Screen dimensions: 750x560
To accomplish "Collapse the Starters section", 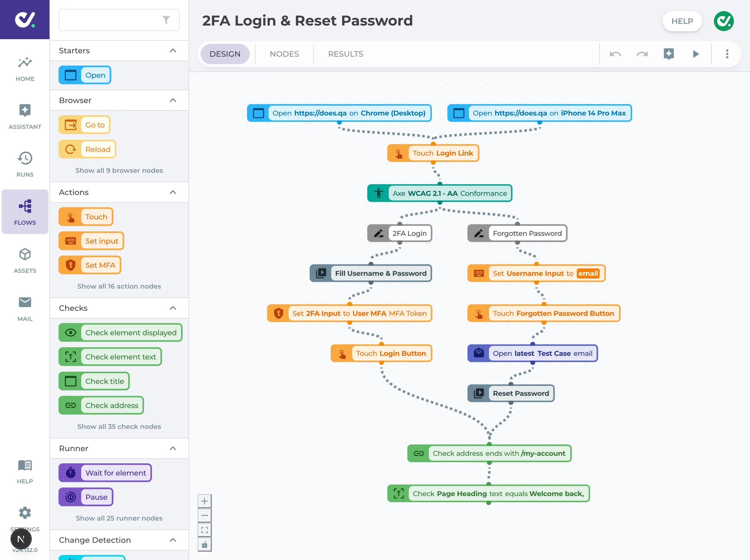I will pos(173,51).
